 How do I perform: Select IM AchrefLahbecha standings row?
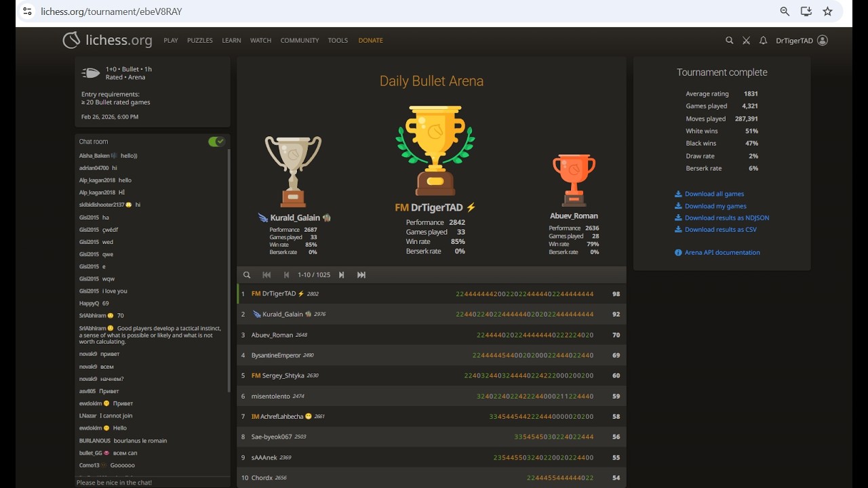click(431, 417)
